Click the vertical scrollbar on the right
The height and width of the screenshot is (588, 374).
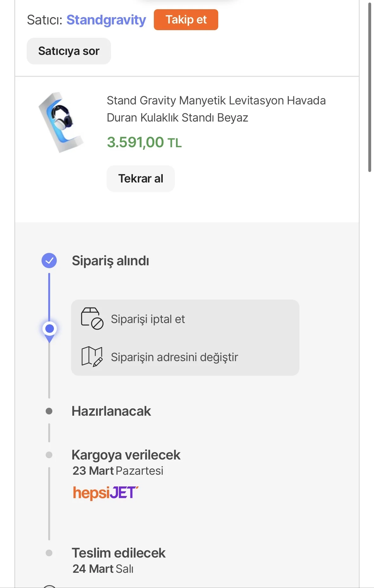point(370,87)
